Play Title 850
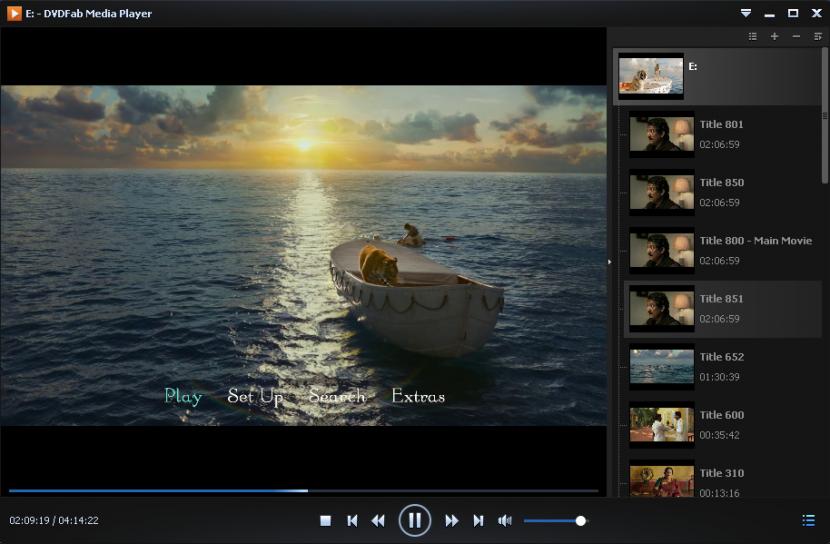Image resolution: width=830 pixels, height=544 pixels. click(x=723, y=192)
